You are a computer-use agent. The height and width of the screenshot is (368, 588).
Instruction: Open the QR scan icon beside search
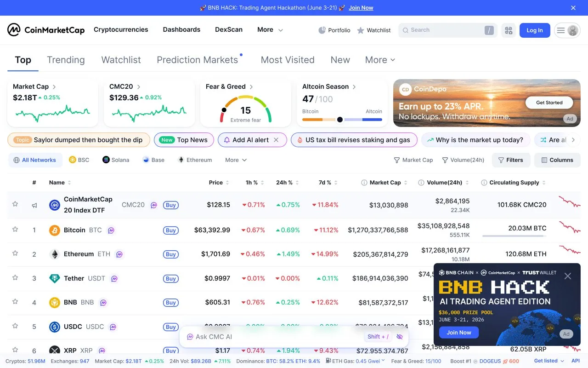pos(509,30)
